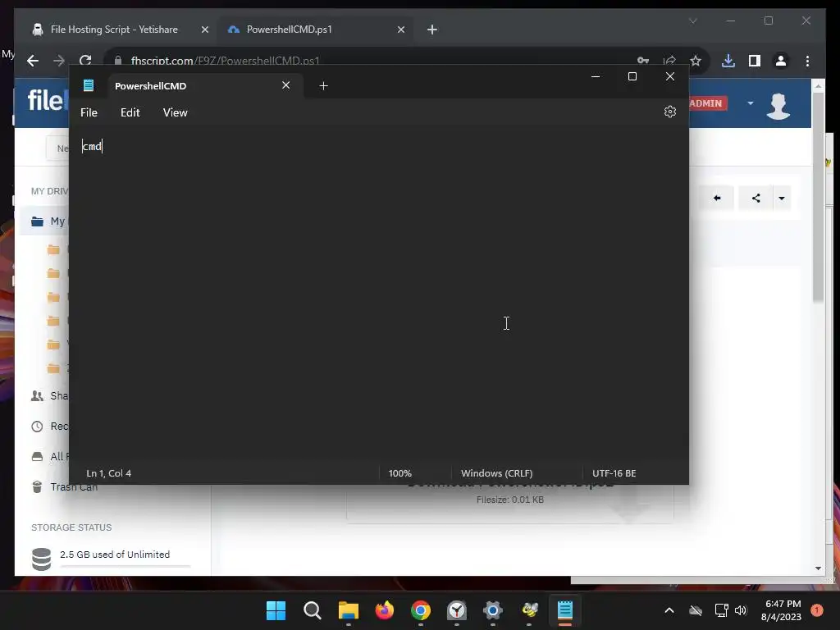Open Chrome profile menu
The width and height of the screenshot is (840, 630).
pyautogui.click(x=781, y=61)
